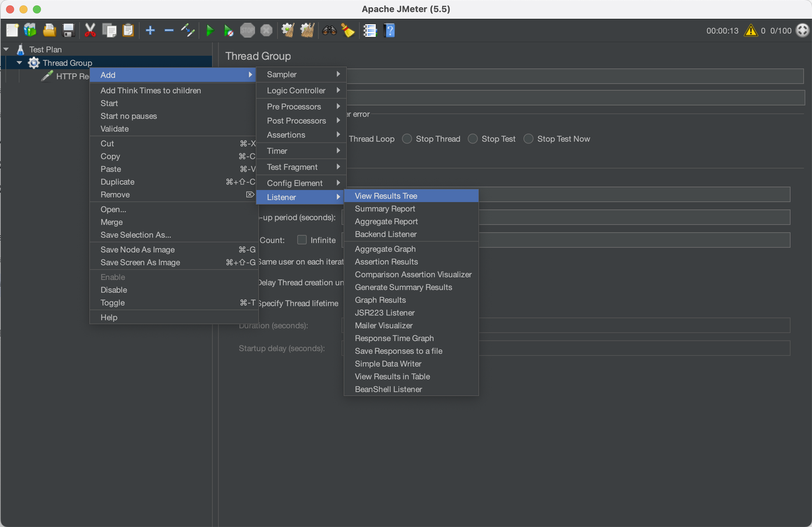
Task: Collapse the Thread Group tree node
Action: pyautogui.click(x=20, y=63)
